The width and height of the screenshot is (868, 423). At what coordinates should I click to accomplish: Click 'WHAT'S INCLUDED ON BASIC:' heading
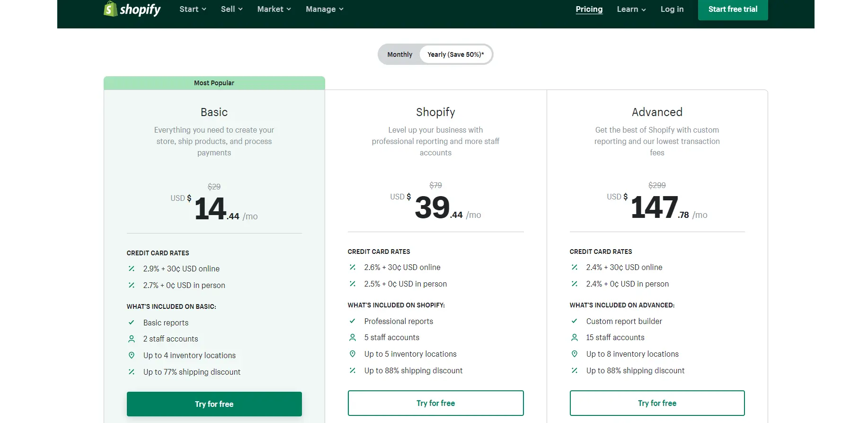click(x=171, y=306)
